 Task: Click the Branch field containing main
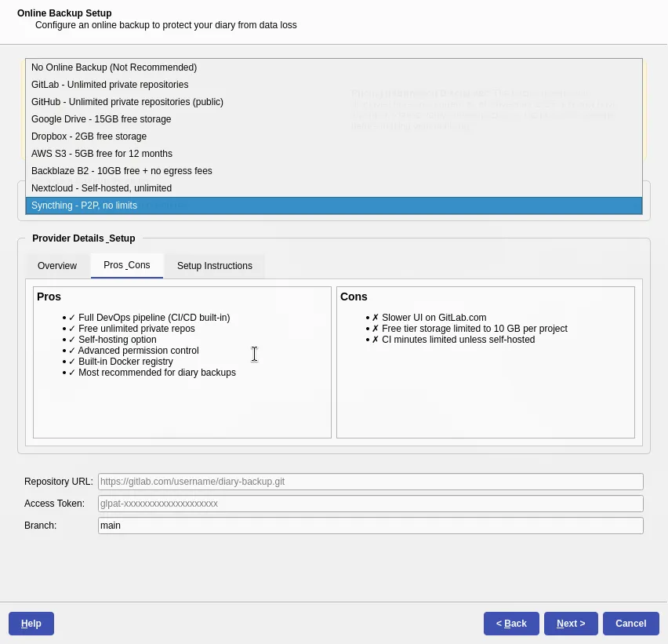(370, 526)
